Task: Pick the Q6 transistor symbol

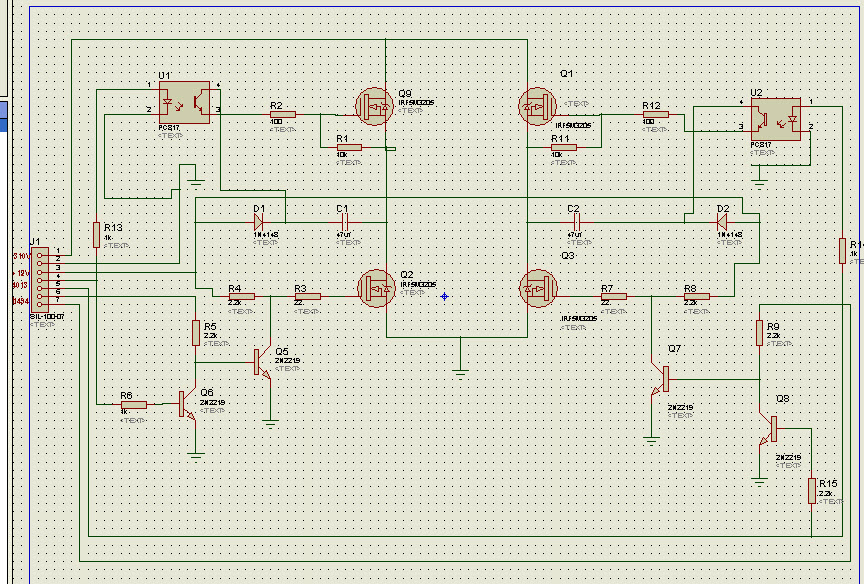Action: (x=187, y=404)
